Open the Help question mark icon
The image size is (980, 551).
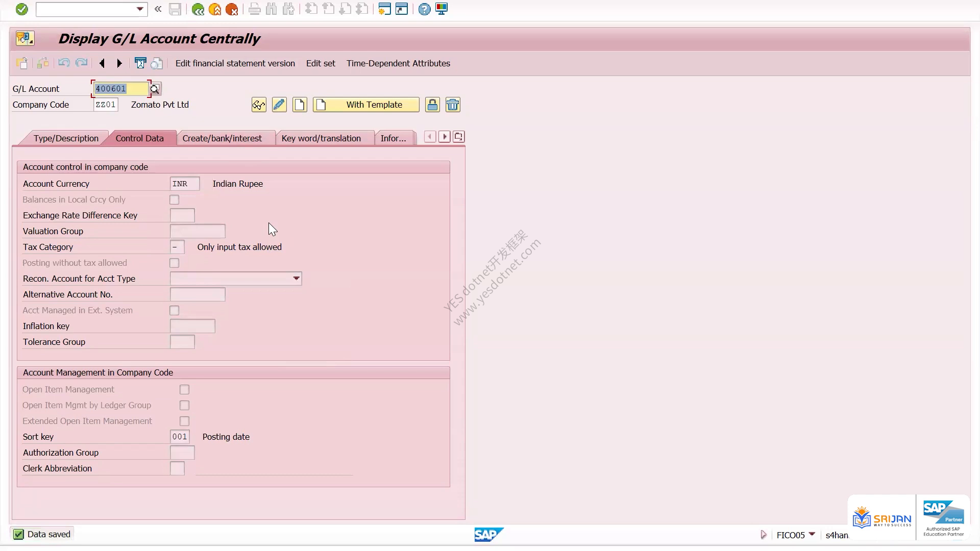424,9
